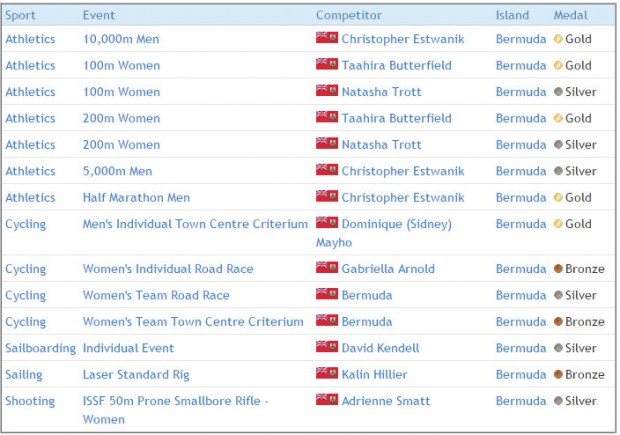
Task: Click the flag icon beside Kalin Hillier
Action: (x=326, y=373)
